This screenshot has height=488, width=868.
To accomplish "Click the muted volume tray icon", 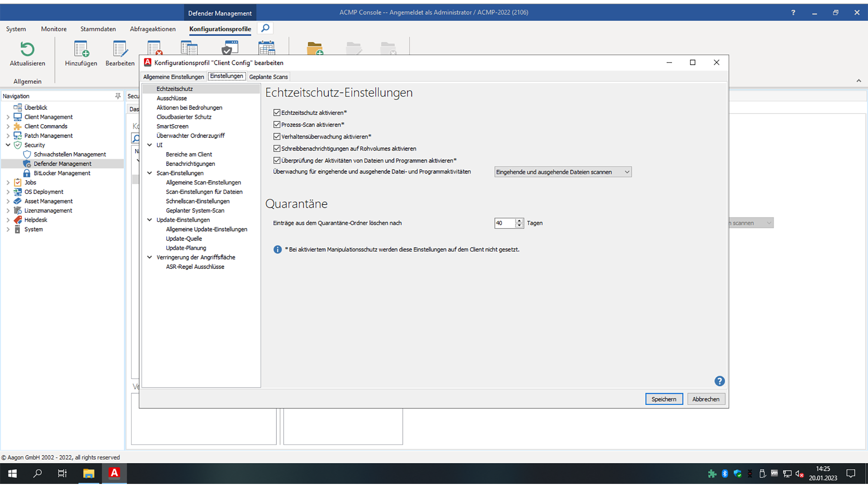I will (x=800, y=474).
